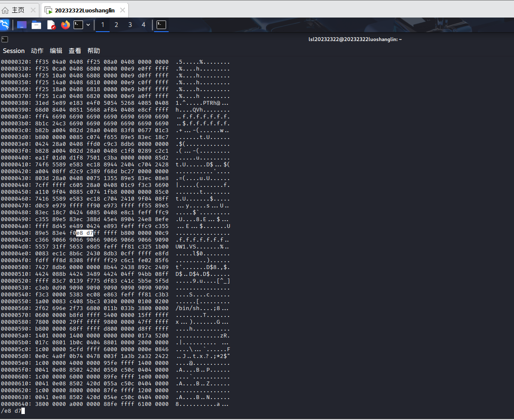Click the offset 00000600: line
Viewport: 514px width, 420px height.
coord(115,377)
